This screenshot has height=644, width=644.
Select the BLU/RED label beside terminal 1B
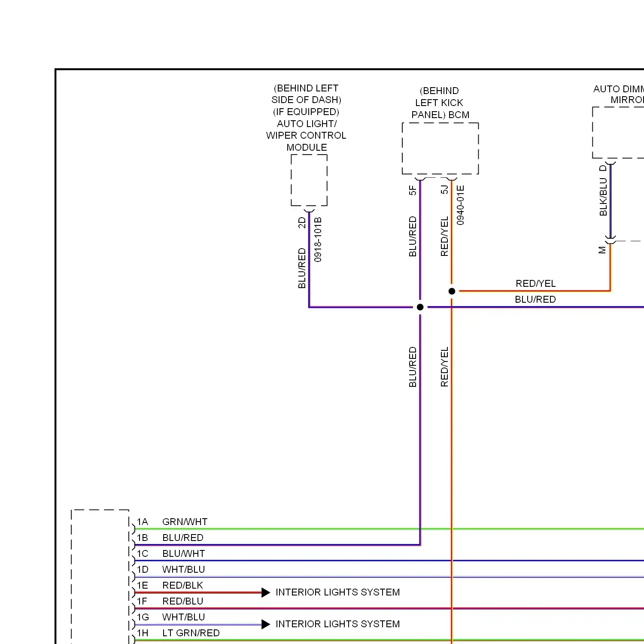tap(183, 538)
